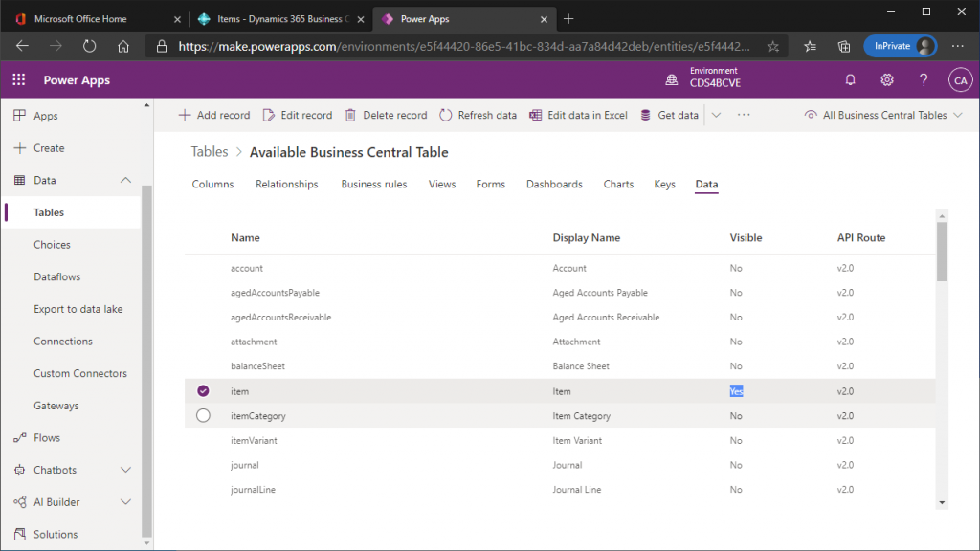Click the Data table sidebar icon
The image size is (980, 551).
click(20, 180)
